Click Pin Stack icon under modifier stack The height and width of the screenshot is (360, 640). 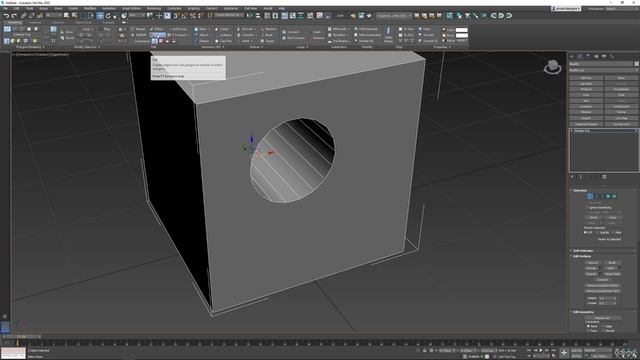pyautogui.click(x=572, y=177)
